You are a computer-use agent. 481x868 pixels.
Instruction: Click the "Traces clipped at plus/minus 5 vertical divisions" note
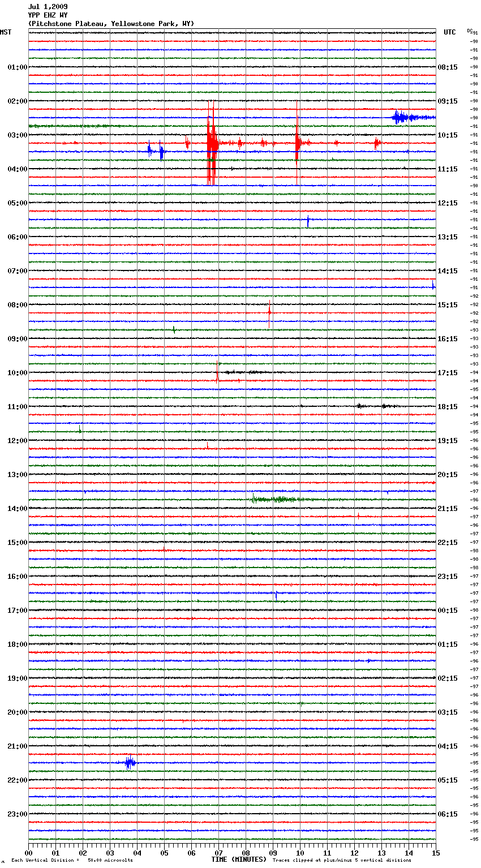point(342,860)
